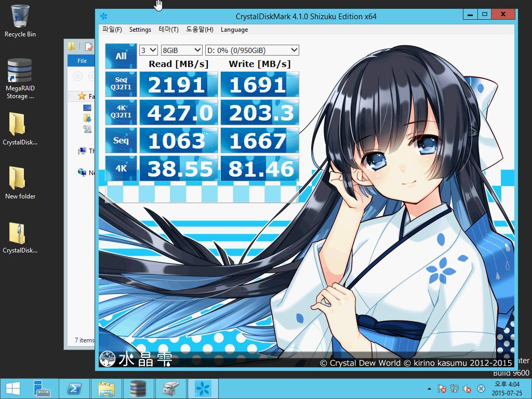532x399 pixels.
Task: Click the properties icon in the Explorer title bar
Action: [x=89, y=46]
